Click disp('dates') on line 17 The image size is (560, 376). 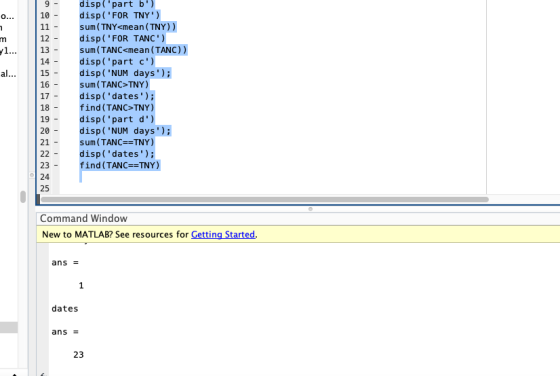point(117,96)
